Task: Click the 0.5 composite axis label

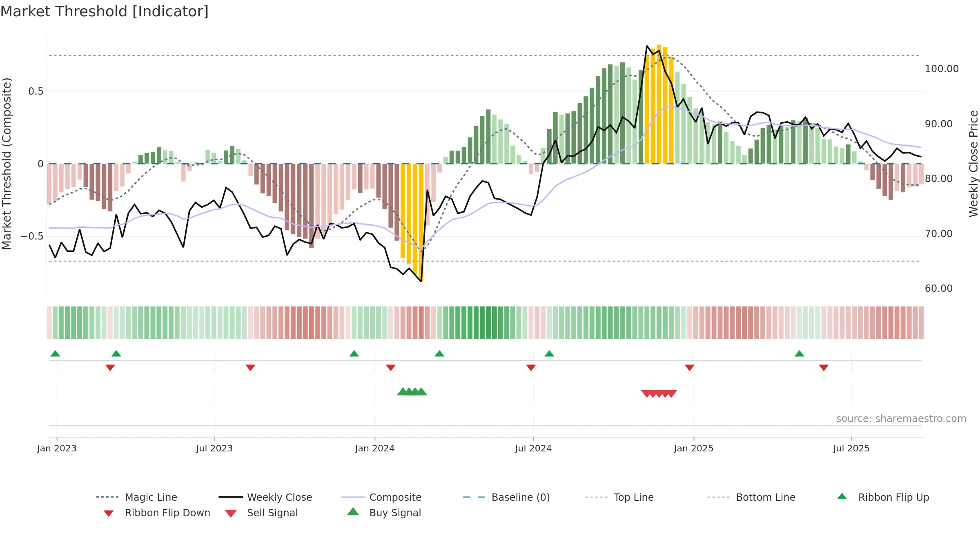Action: click(36, 91)
